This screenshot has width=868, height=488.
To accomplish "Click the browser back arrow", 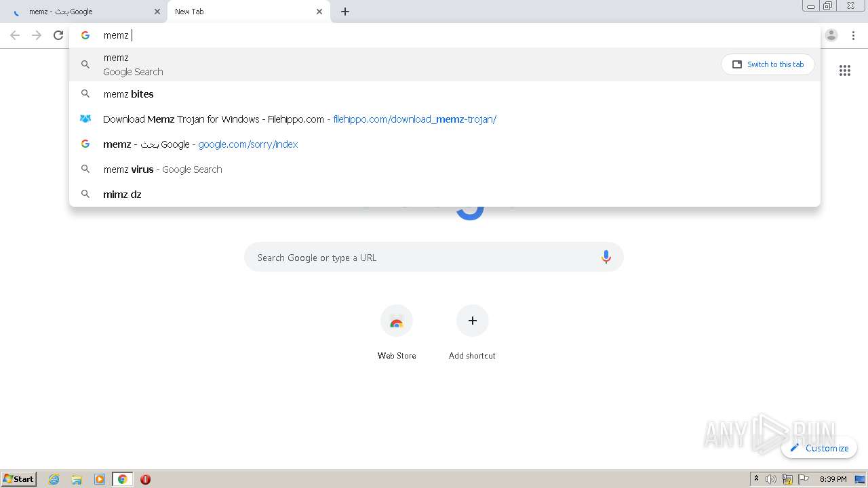I will (x=15, y=35).
